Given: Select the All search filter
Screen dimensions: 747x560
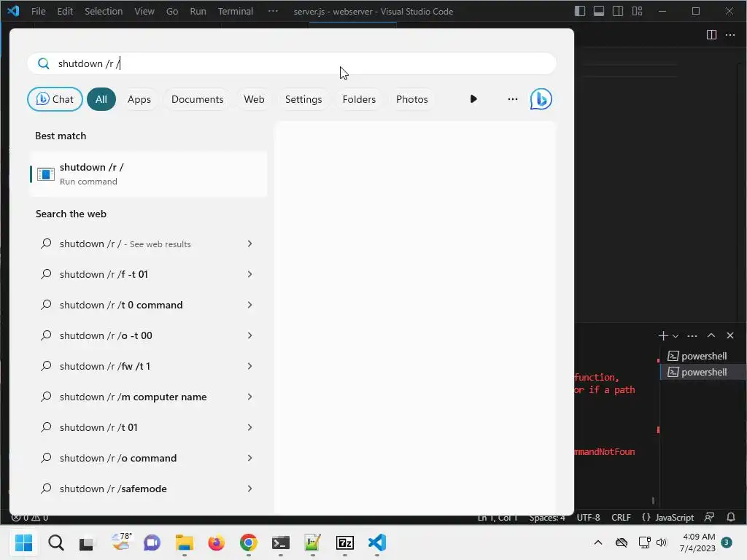Looking at the screenshot, I should coord(101,99).
